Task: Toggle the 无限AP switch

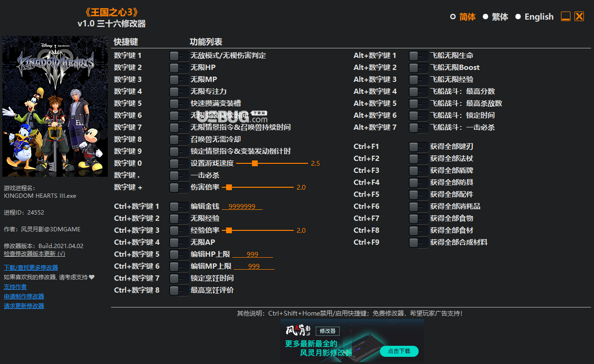Action: (179, 242)
